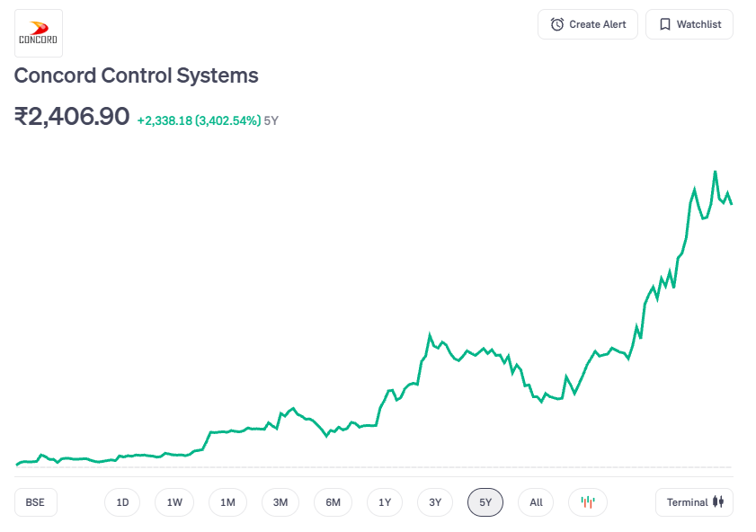Screen dimensions: 756x532
Task: Open the Terminal advanced chart
Action: (694, 502)
